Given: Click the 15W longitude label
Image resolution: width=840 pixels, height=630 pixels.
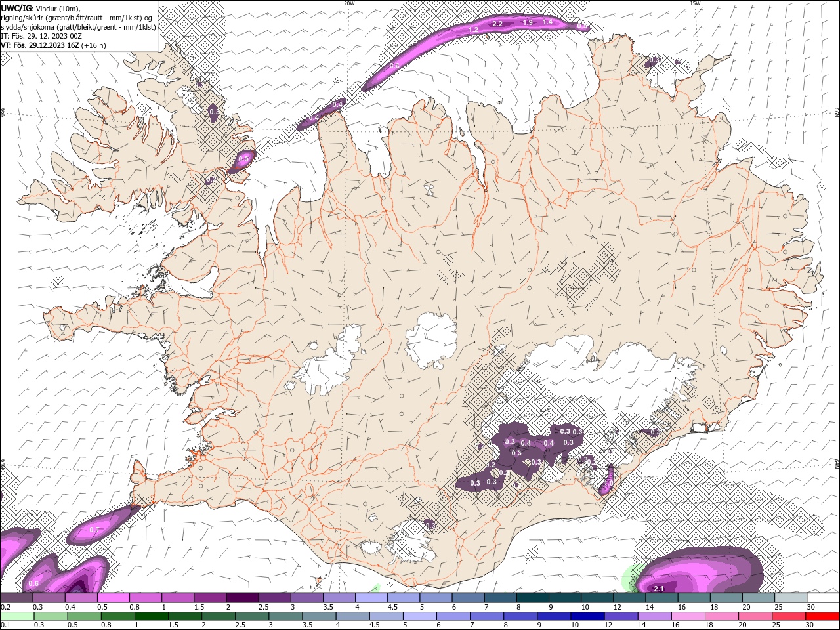Looking at the screenshot, I should pos(695,3).
